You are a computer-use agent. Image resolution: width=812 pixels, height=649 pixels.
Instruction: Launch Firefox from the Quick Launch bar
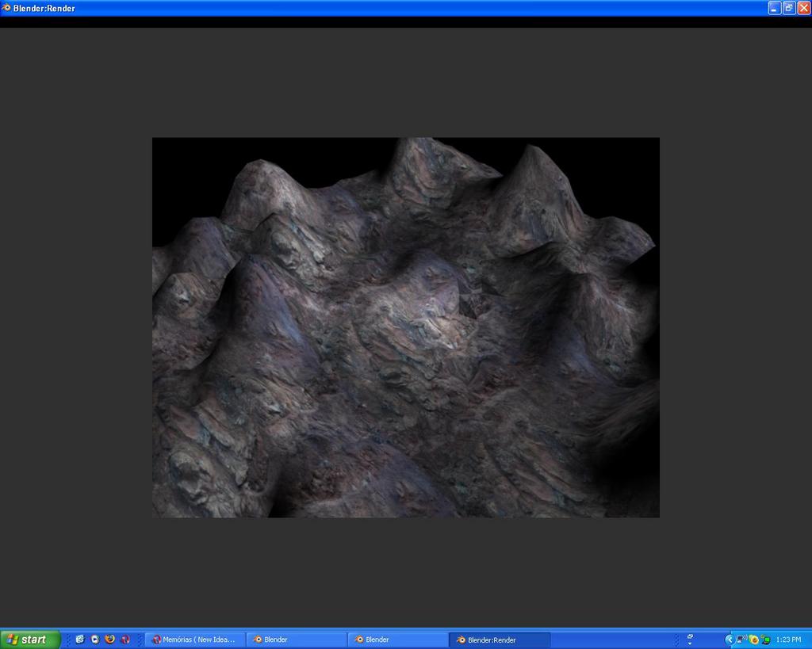pos(109,639)
